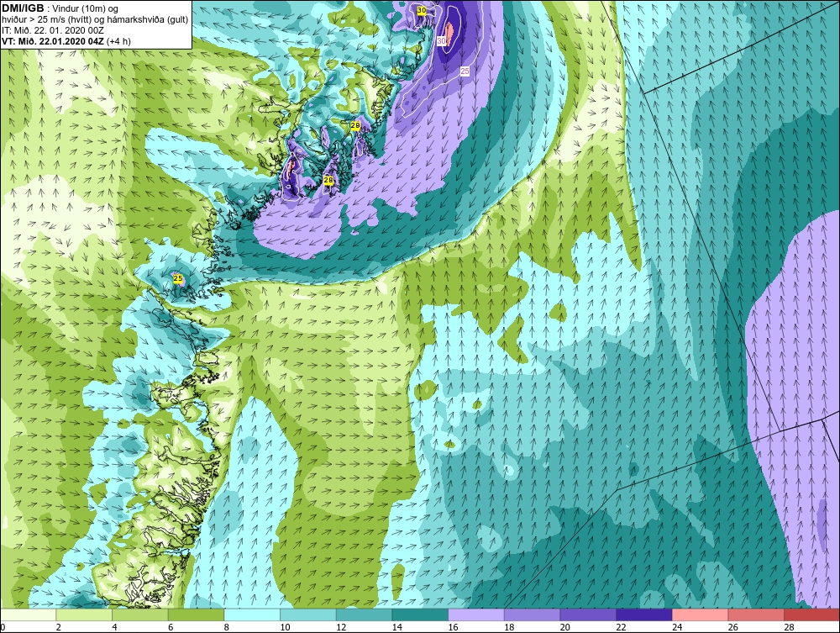
Task: Click the title text "DMI/IGB : Vindur (10m) og"
Action: point(60,8)
